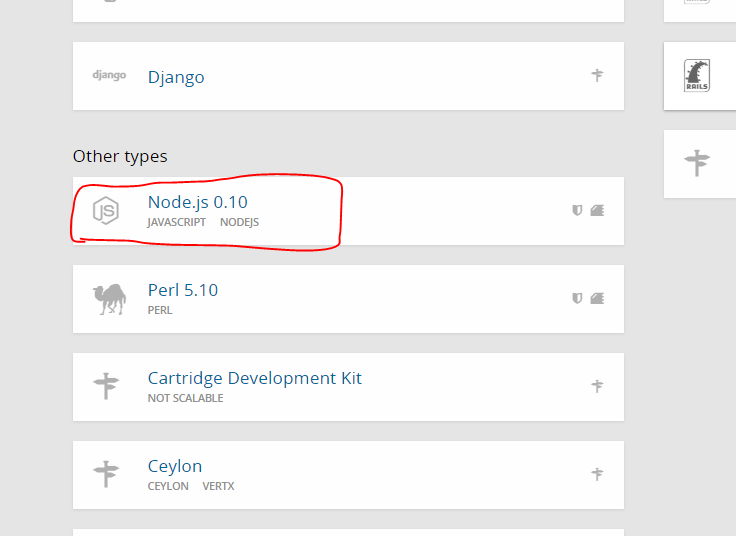Screen dimensions: 736x536
Task: Click the shield icon in the Node.js row
Action: (x=577, y=210)
